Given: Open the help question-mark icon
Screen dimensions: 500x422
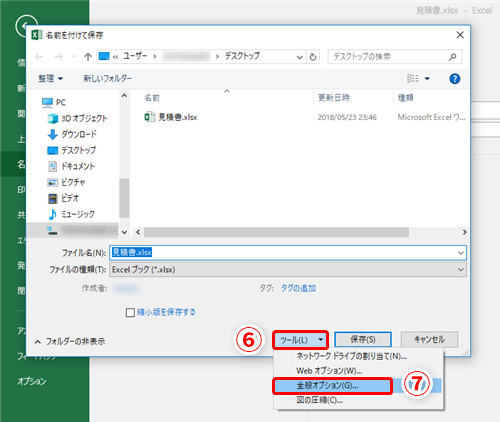Looking at the screenshot, I should click(x=455, y=79).
